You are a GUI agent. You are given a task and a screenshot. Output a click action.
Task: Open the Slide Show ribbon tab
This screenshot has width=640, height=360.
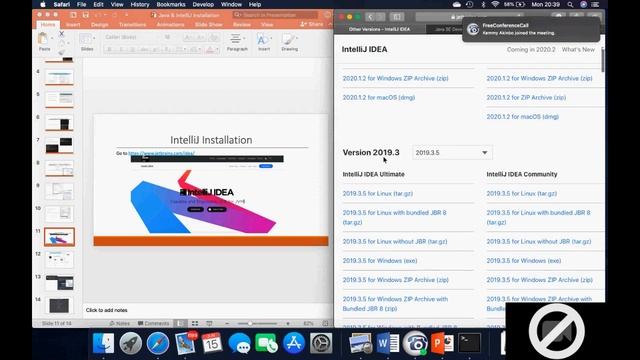tap(209, 24)
